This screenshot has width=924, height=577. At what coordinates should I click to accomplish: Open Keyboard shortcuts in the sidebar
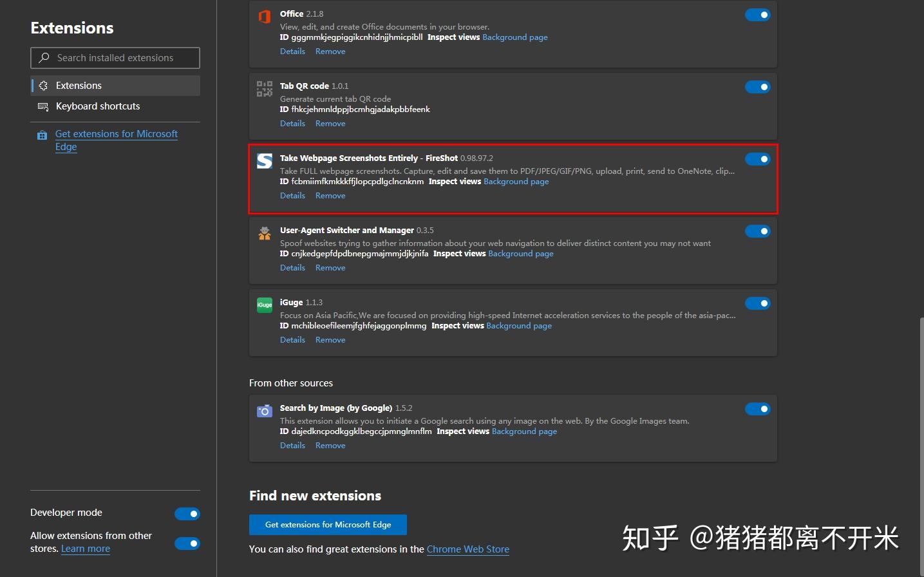tap(115, 106)
